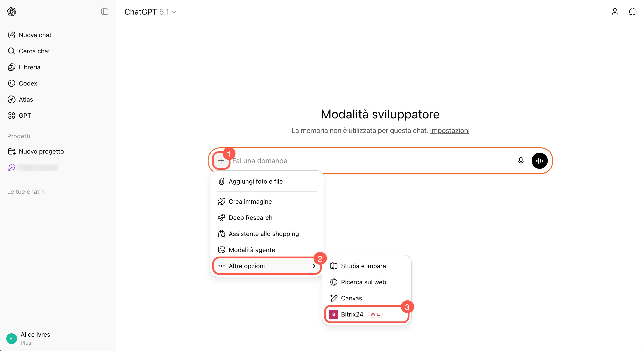
Task: Open the GPT explorer
Action: tap(25, 116)
